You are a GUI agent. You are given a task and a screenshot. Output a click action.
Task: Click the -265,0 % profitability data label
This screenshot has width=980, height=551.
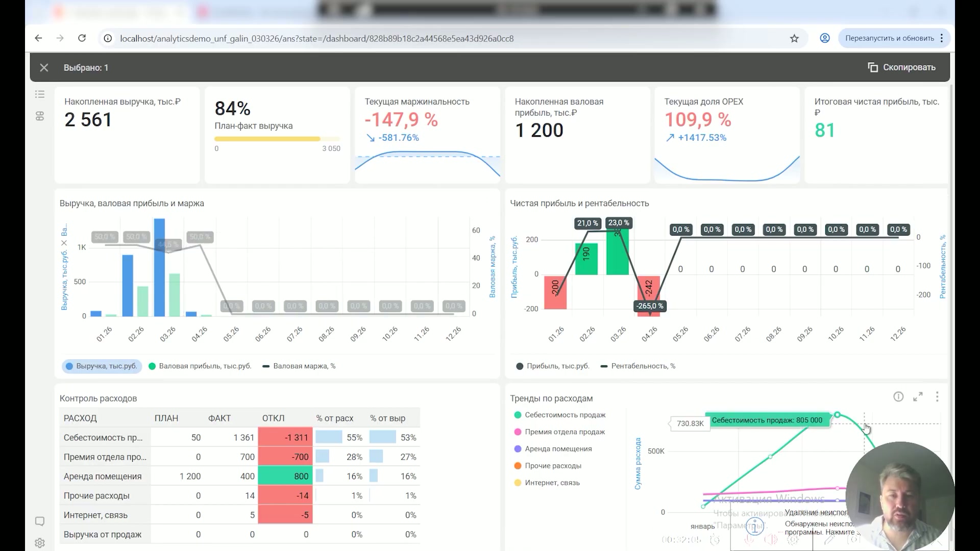tap(650, 306)
